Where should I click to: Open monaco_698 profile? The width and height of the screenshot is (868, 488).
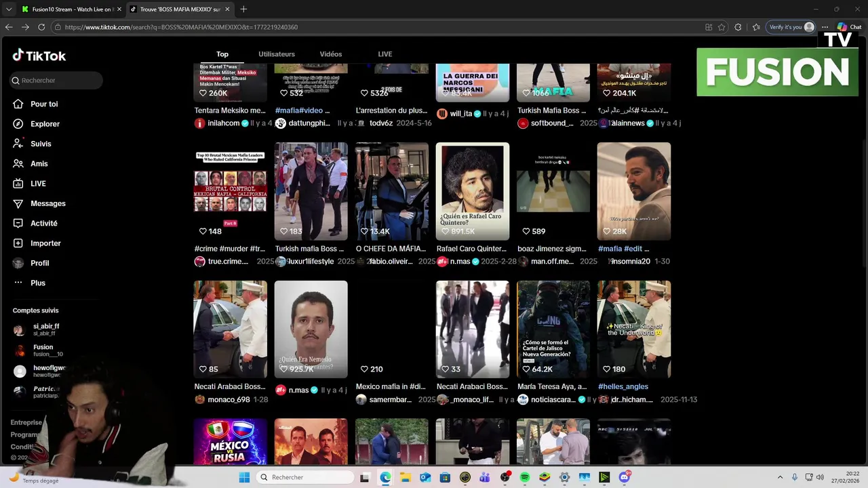[x=229, y=400]
